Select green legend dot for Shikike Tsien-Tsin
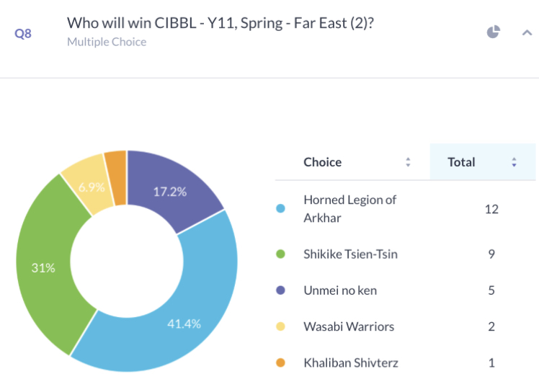 [280, 254]
